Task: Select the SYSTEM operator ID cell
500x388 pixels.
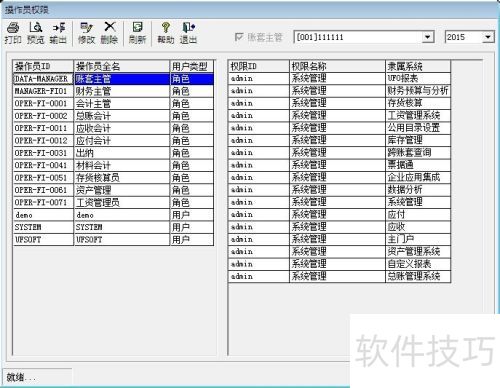Action: click(43, 227)
